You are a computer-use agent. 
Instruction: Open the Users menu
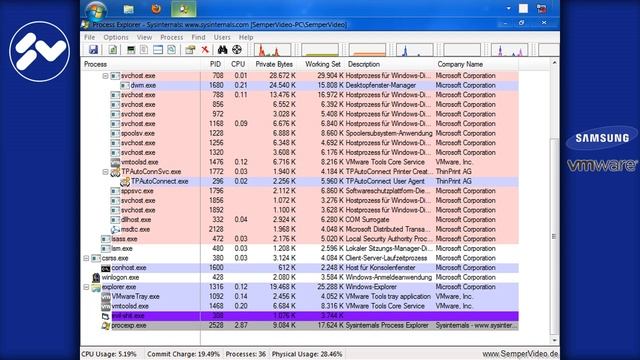(222, 37)
